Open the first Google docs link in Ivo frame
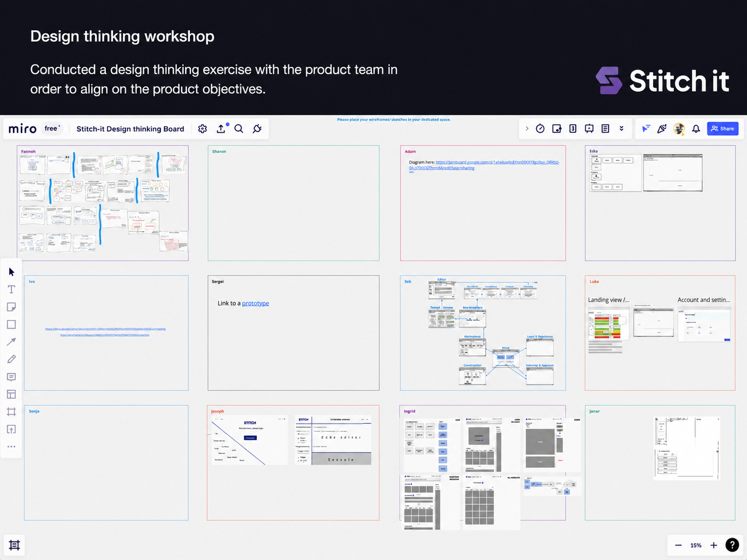The width and height of the screenshot is (747, 560). click(105, 328)
